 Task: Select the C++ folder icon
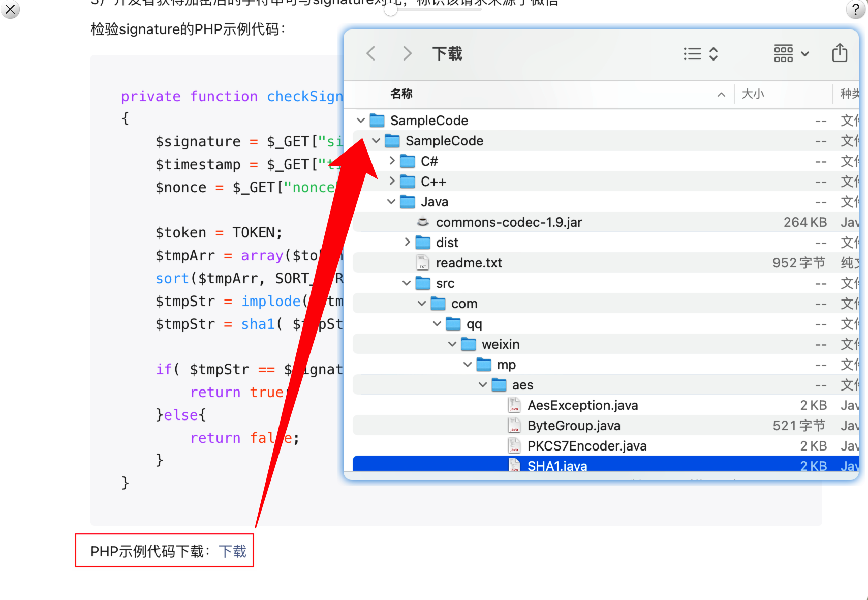click(x=408, y=182)
